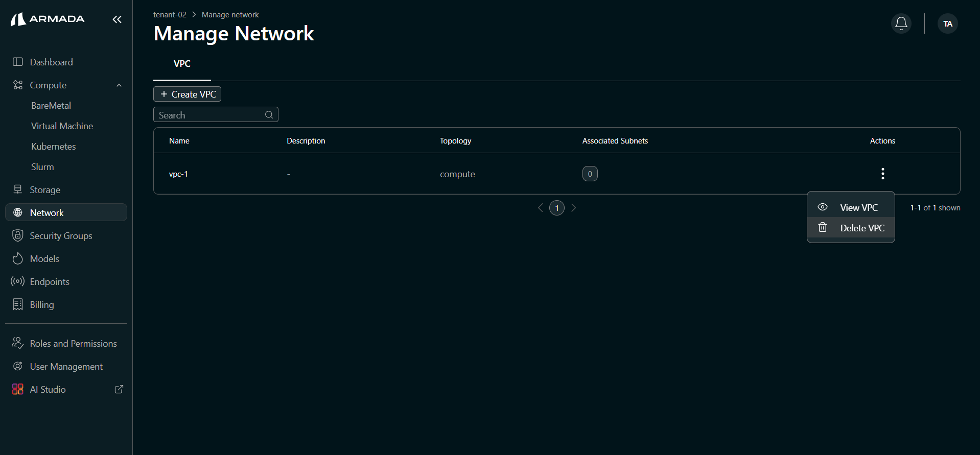Click the Description column header

pyautogui.click(x=306, y=141)
